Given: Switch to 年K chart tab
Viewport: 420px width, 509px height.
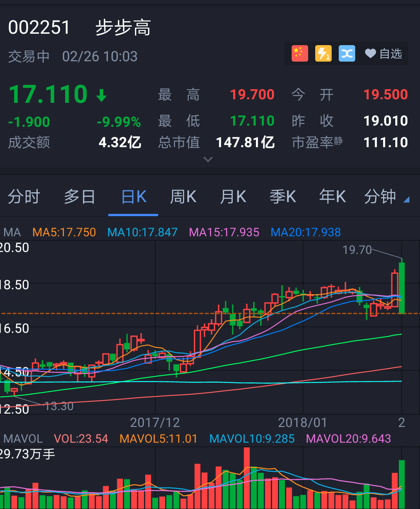Looking at the screenshot, I should coord(332,197).
